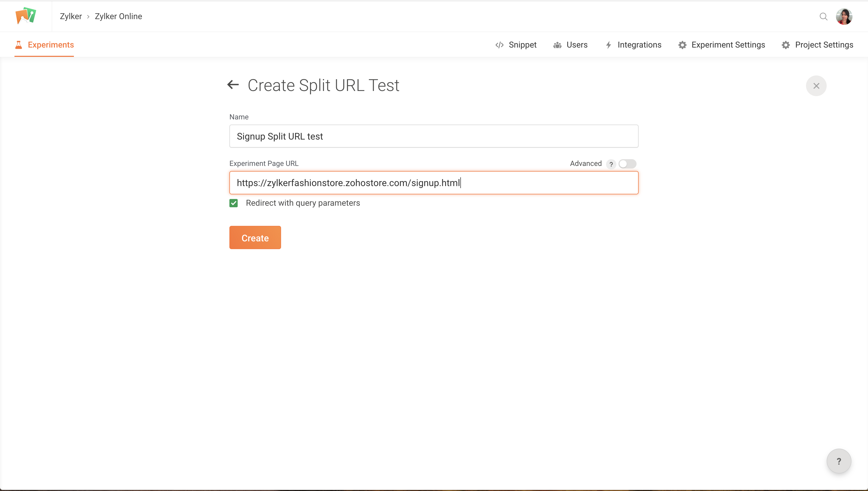Click the Snippet code icon
This screenshot has height=491, width=868.
coord(499,45)
